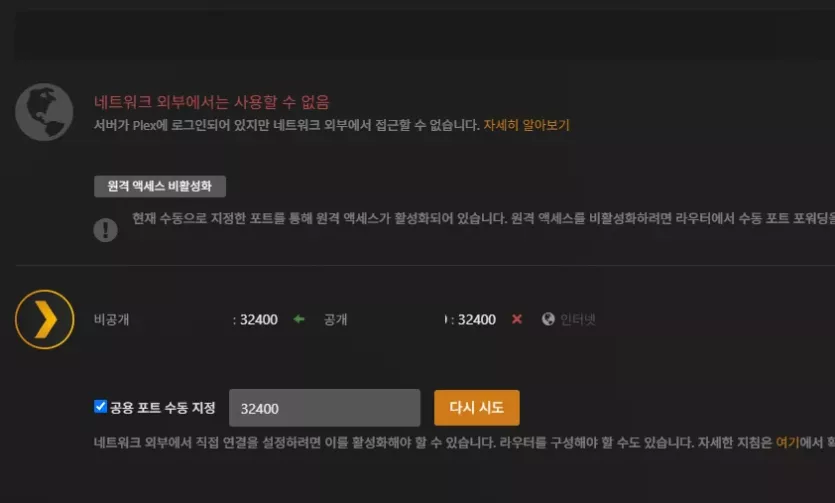Click the warning text starting 현재 수동으로 지정한 포트
This screenshot has height=503, width=835.
pos(484,218)
